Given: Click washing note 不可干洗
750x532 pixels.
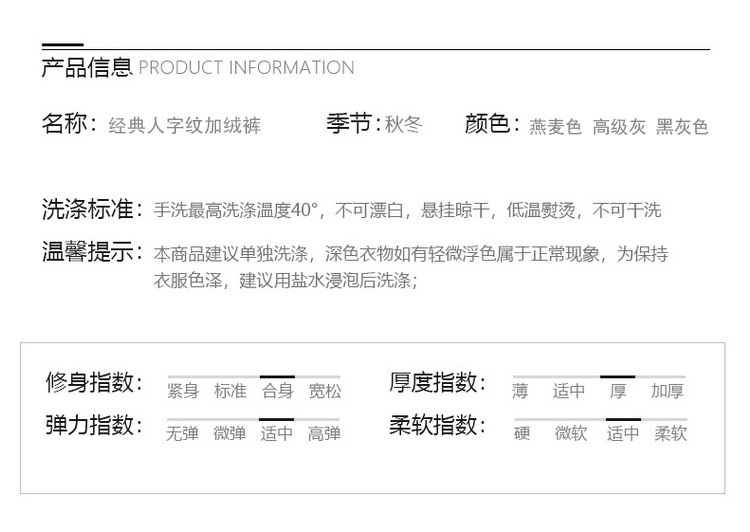Looking at the screenshot, I should click(x=627, y=210).
